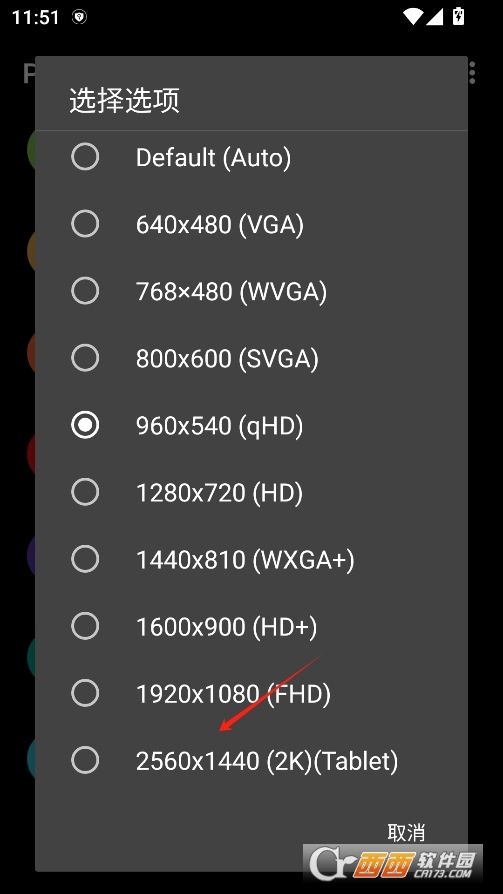
Task: Select the 1600x900 (HD+) radio button
Action: (85, 625)
